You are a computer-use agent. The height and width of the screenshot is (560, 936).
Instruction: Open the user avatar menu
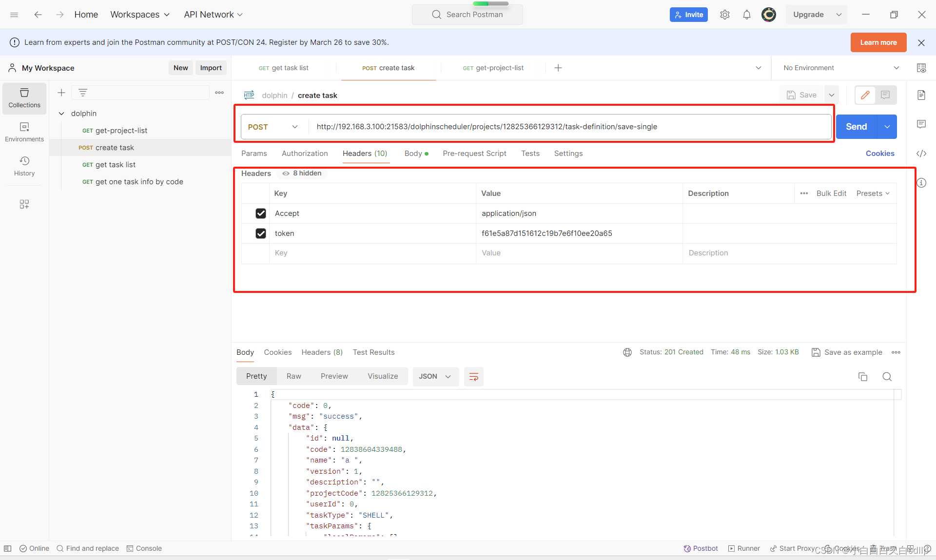pos(769,15)
